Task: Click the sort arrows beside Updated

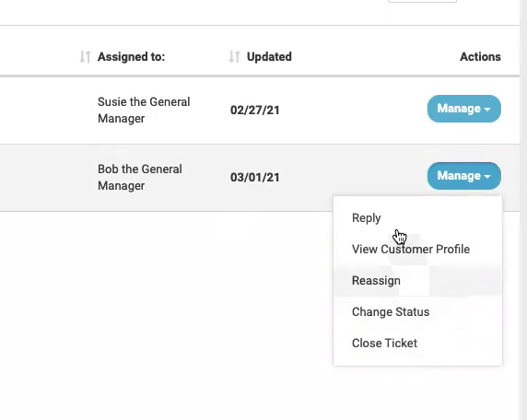Action: (x=234, y=57)
